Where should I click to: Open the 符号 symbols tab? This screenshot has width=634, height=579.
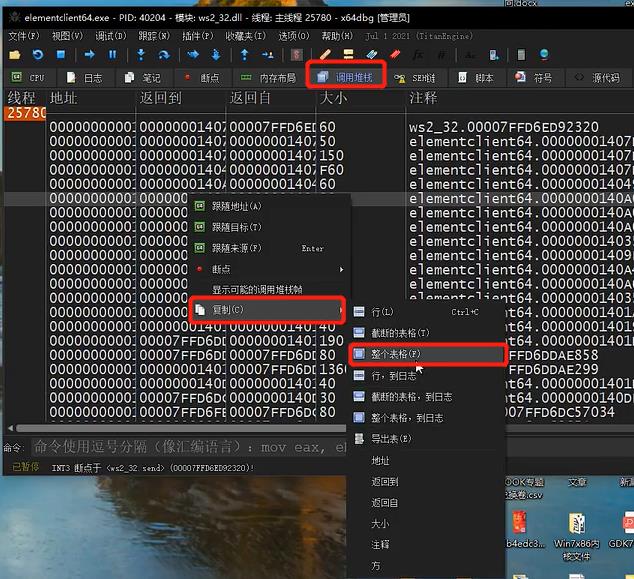click(x=534, y=77)
